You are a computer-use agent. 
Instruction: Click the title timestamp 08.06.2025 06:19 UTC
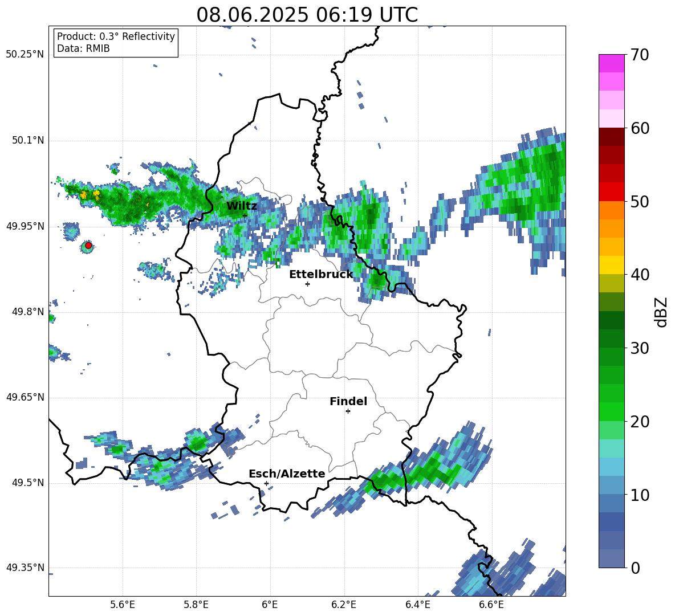pyautogui.click(x=307, y=15)
